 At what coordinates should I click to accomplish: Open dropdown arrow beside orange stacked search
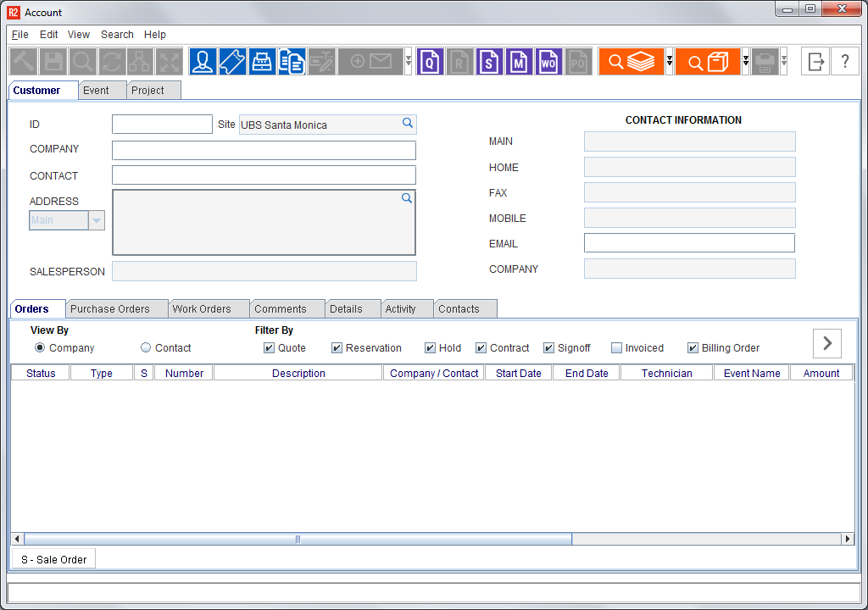pyautogui.click(x=670, y=62)
